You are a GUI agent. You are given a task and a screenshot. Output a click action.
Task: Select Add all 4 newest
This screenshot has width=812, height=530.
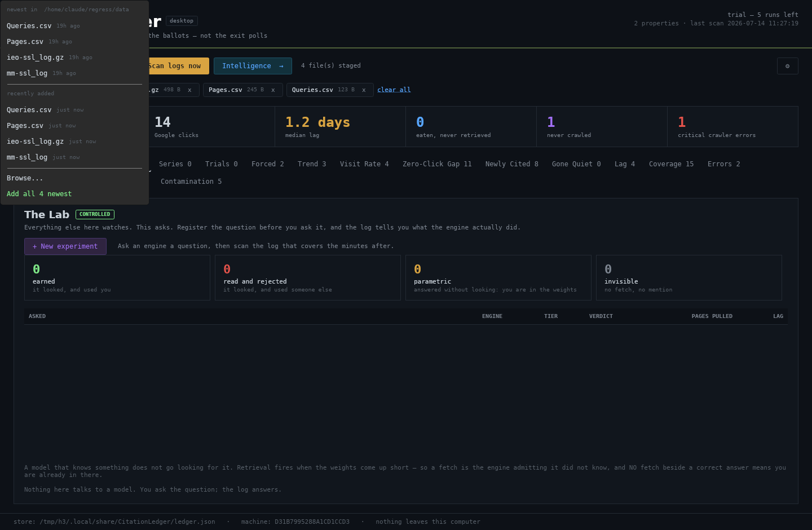click(x=74, y=194)
